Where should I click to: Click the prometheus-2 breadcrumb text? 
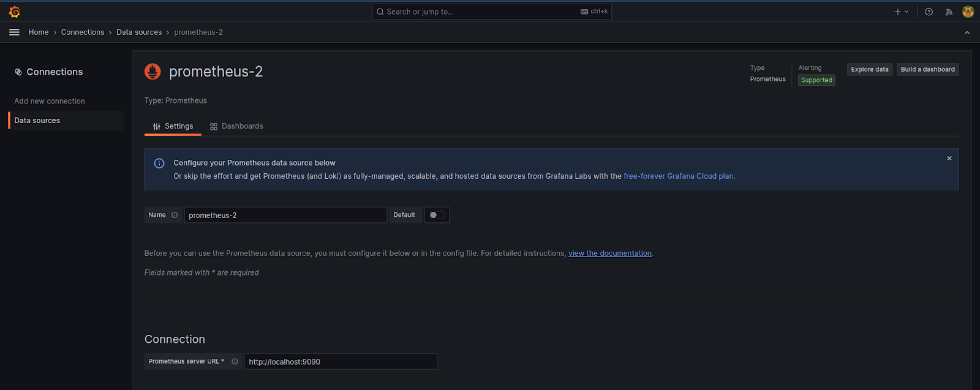(198, 32)
